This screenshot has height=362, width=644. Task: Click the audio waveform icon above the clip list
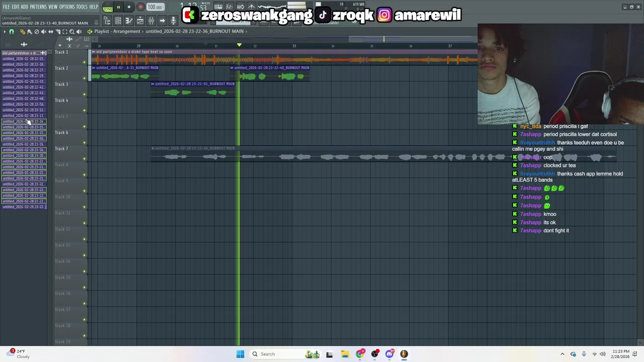click(24, 44)
